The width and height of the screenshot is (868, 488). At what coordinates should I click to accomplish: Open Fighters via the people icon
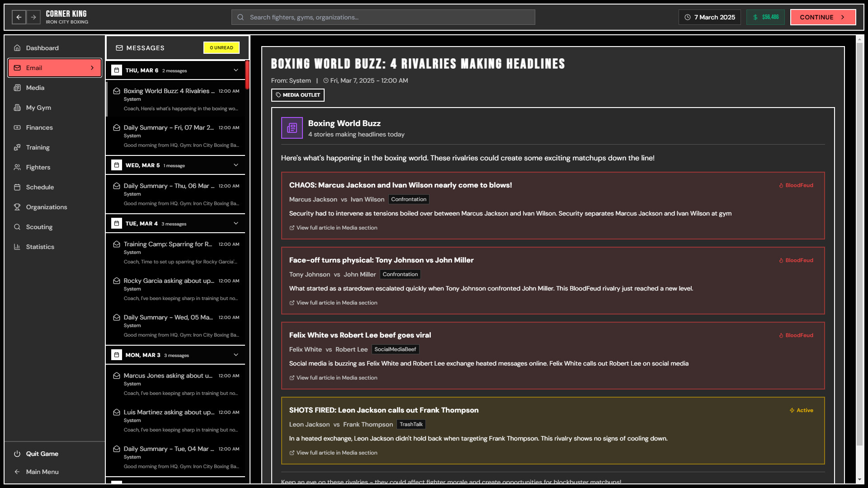pyautogui.click(x=17, y=167)
